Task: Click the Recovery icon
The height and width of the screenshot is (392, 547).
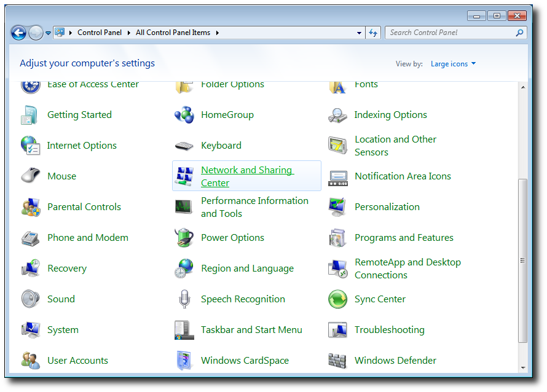Action: tap(30, 269)
